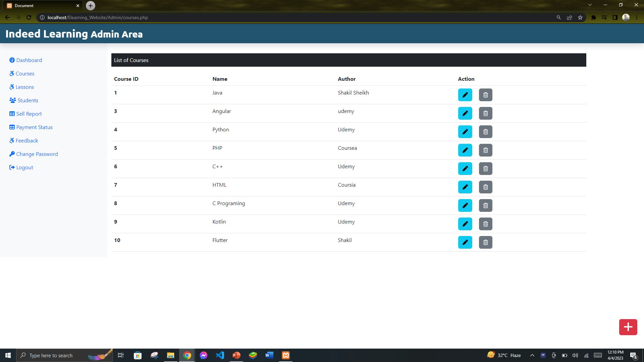Delete the Angular course via trash icon
The image size is (644, 362).
click(x=485, y=113)
